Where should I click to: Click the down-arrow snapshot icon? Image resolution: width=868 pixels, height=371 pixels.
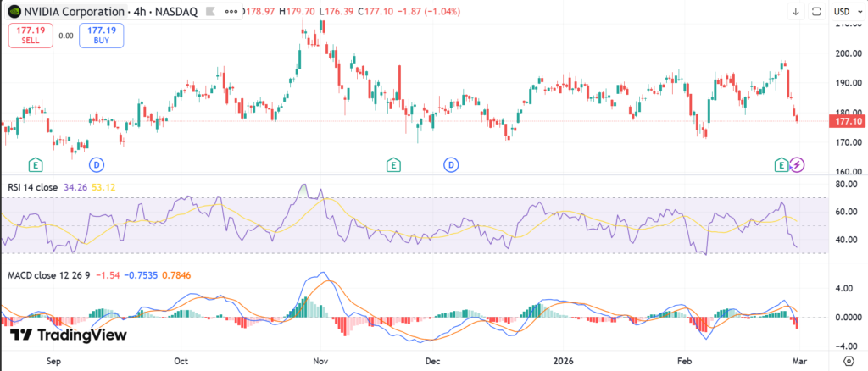point(795,11)
